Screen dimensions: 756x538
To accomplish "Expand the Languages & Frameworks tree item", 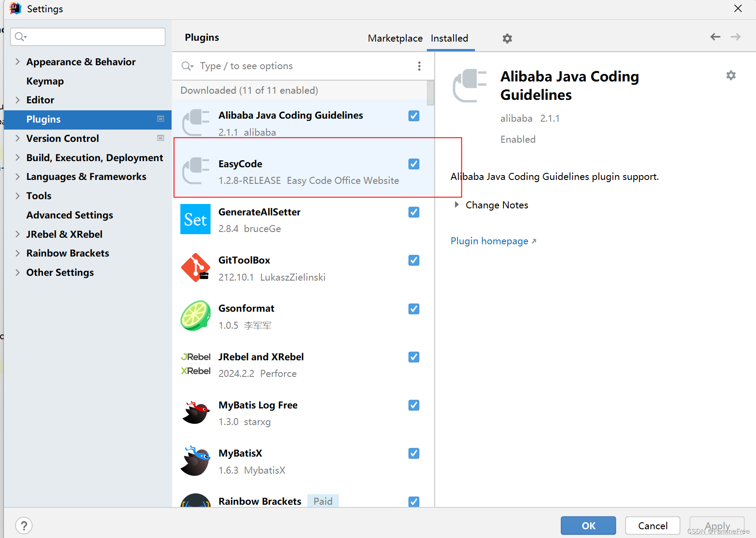I will 17,176.
